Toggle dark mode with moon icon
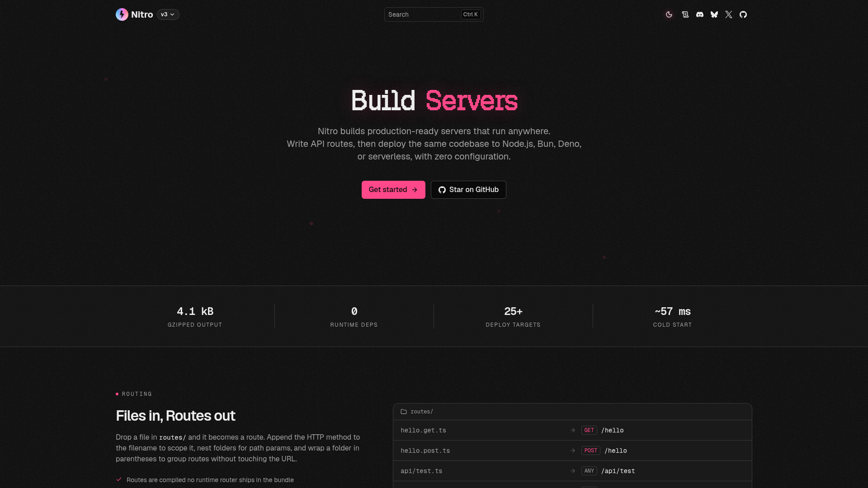The image size is (868, 488). pos(669,14)
